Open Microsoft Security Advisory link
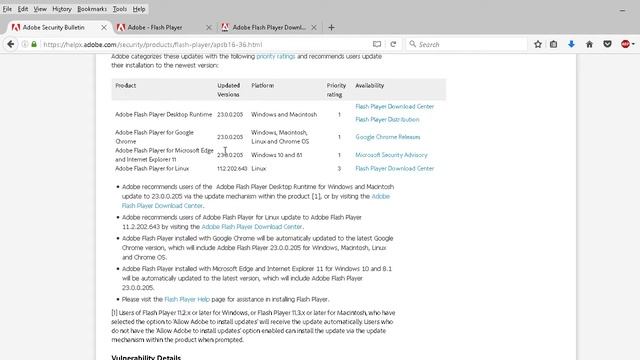640x360 pixels. 391,155
